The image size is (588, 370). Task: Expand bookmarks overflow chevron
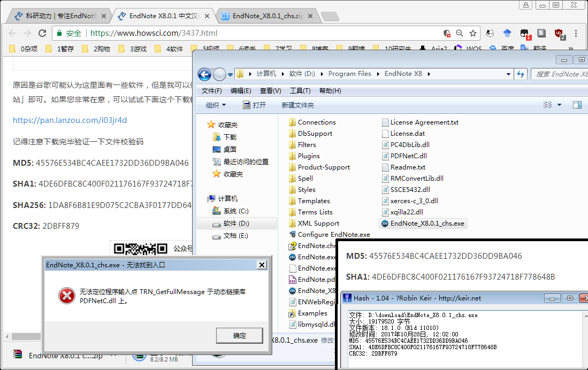[x=570, y=49]
